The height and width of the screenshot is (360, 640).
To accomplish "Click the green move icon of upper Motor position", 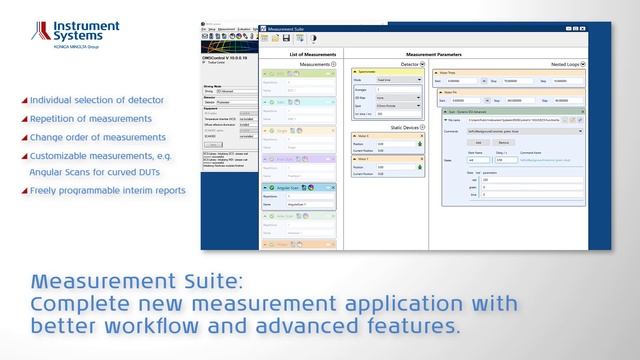I will point(420,144).
